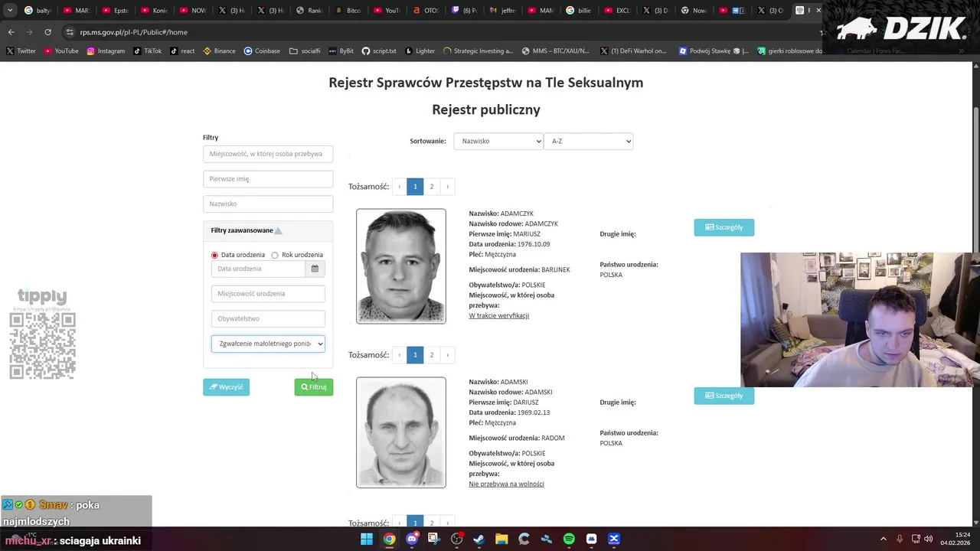Switch to the balty browser tab
The width and height of the screenshot is (980, 551).
pyautogui.click(x=37, y=11)
